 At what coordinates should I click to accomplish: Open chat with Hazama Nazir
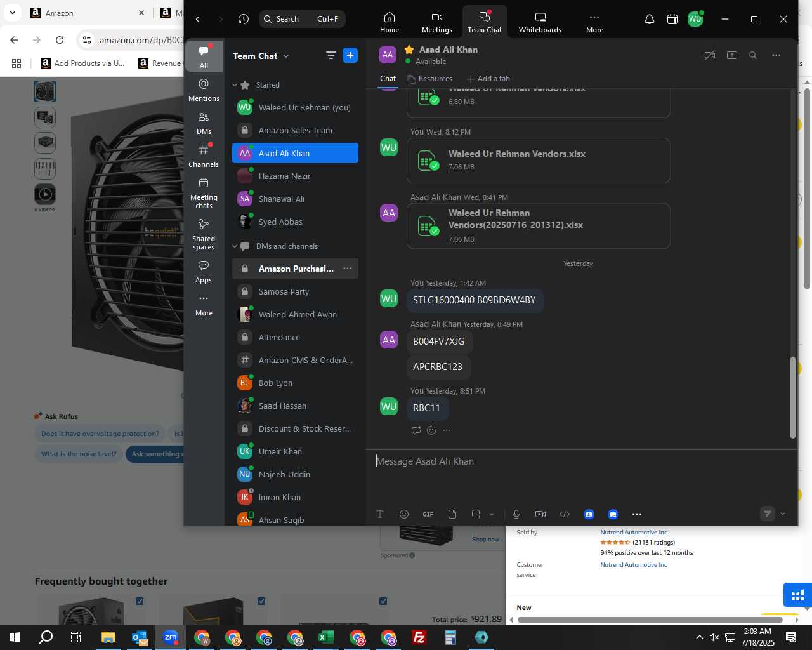(x=296, y=176)
